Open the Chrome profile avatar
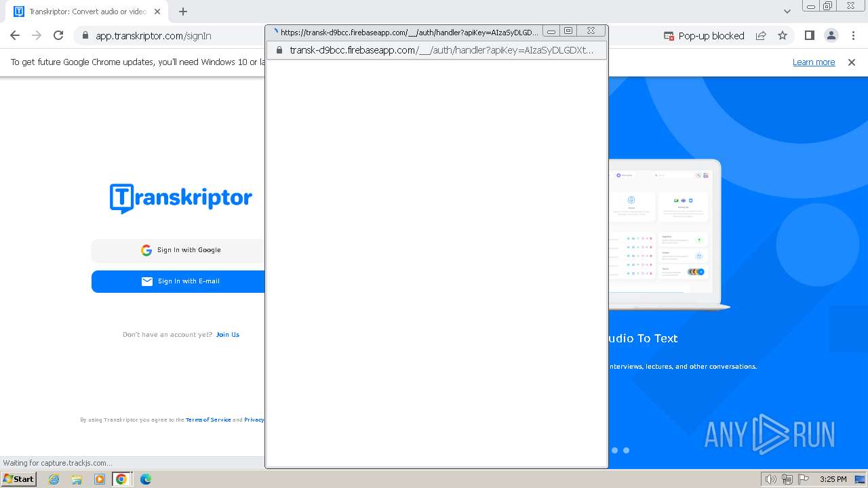This screenshot has width=868, height=488. [x=831, y=36]
